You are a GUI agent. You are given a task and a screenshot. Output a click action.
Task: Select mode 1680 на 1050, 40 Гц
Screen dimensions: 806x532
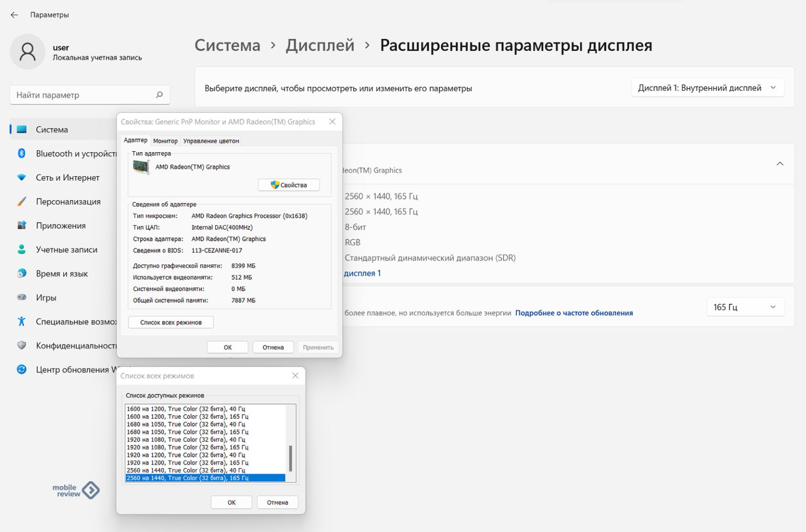(205, 424)
